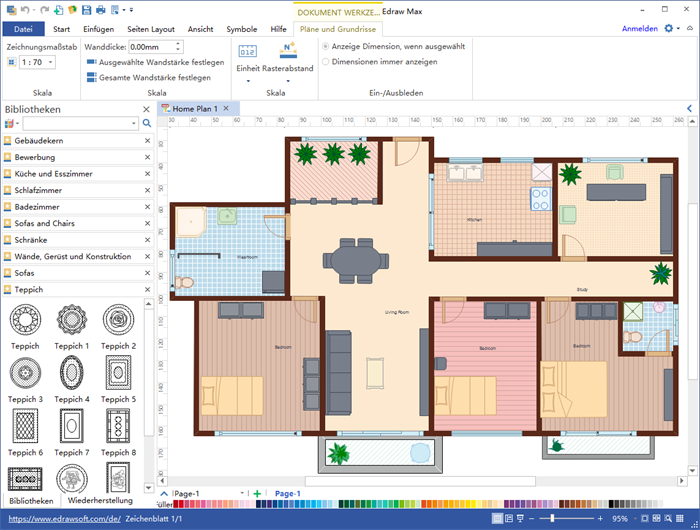The width and height of the screenshot is (700, 530).
Task: Expand the library search field dropdown
Action: click(135, 123)
